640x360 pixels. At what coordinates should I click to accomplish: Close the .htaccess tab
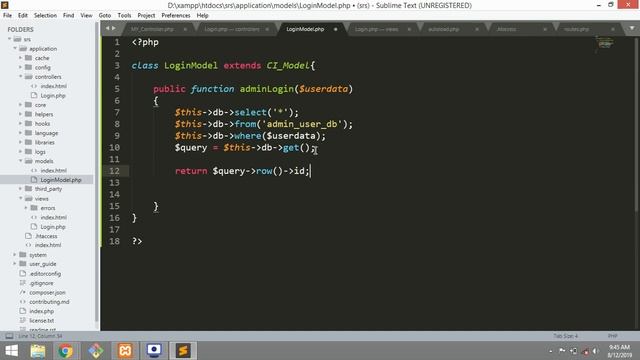544,29
